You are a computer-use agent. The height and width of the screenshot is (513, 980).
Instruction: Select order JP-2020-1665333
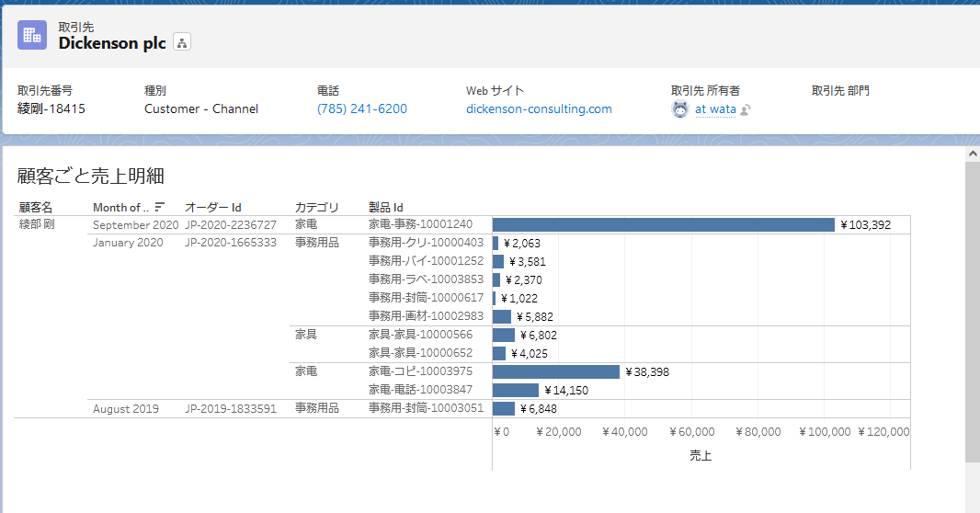point(231,243)
